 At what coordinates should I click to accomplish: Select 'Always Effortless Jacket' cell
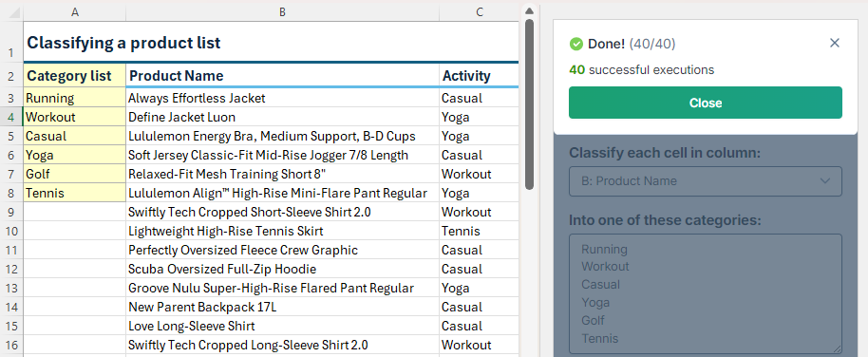pos(282,98)
